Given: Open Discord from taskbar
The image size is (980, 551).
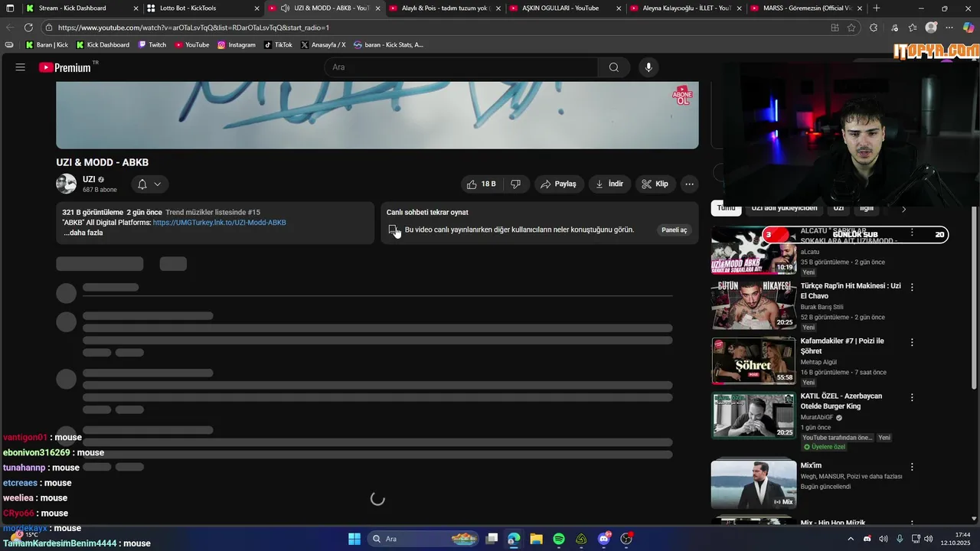Looking at the screenshot, I should click(x=604, y=539).
